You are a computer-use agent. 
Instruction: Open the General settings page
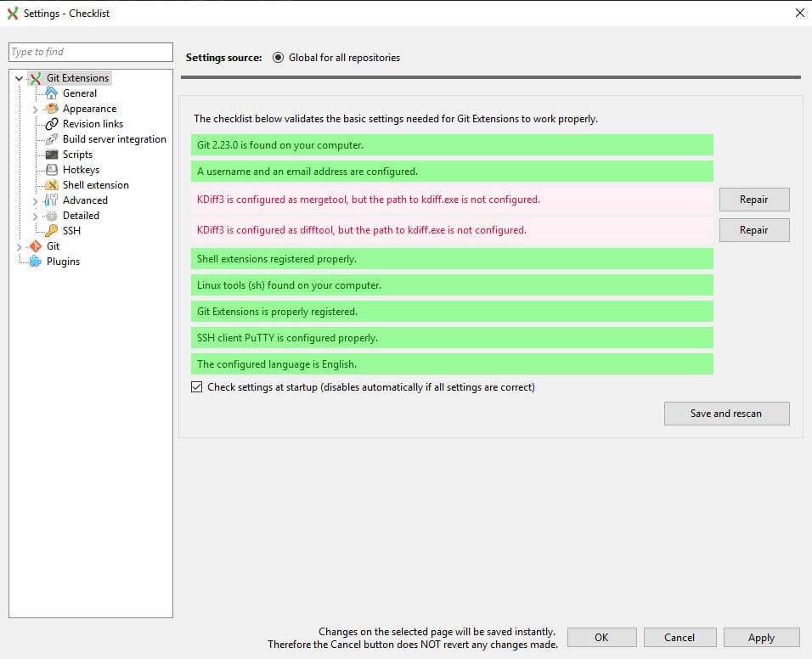(x=80, y=93)
